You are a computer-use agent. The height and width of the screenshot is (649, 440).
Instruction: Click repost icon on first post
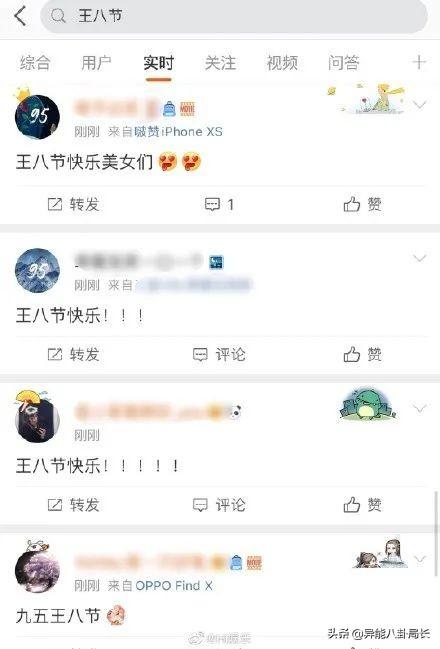[x=55, y=204]
